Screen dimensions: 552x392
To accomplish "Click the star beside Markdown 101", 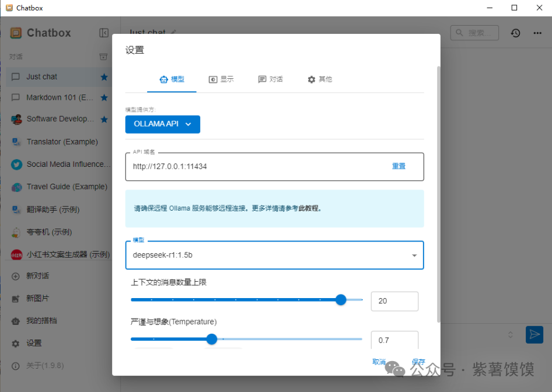I will point(104,97).
